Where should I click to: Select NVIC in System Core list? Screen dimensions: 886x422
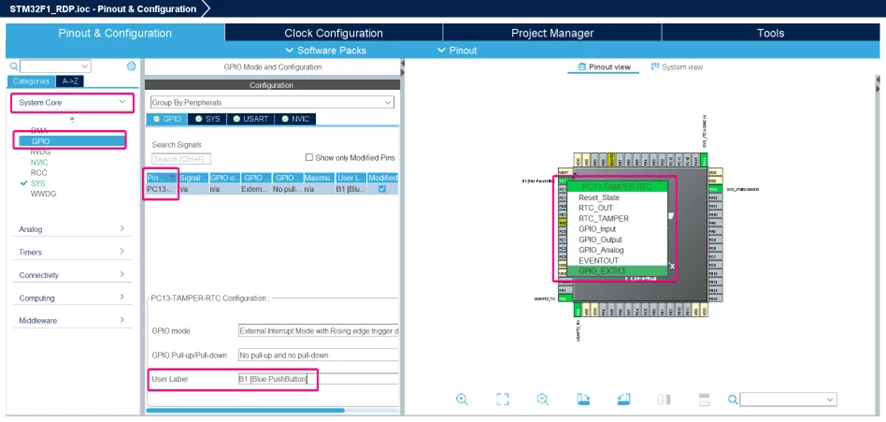pos(39,162)
